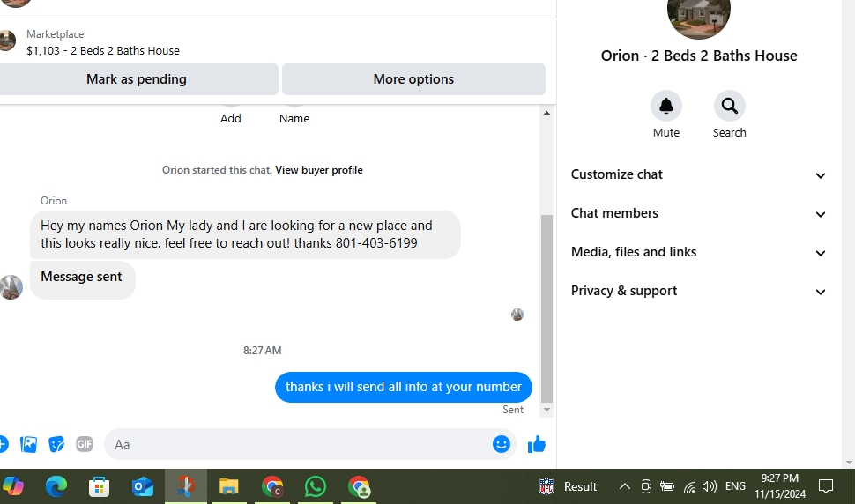Open Microsoft Edge from taskbar
This screenshot has width=855, height=504.
tap(56, 486)
